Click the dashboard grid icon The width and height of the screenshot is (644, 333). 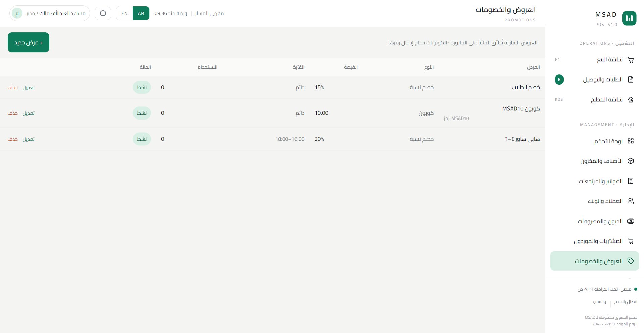631,141
